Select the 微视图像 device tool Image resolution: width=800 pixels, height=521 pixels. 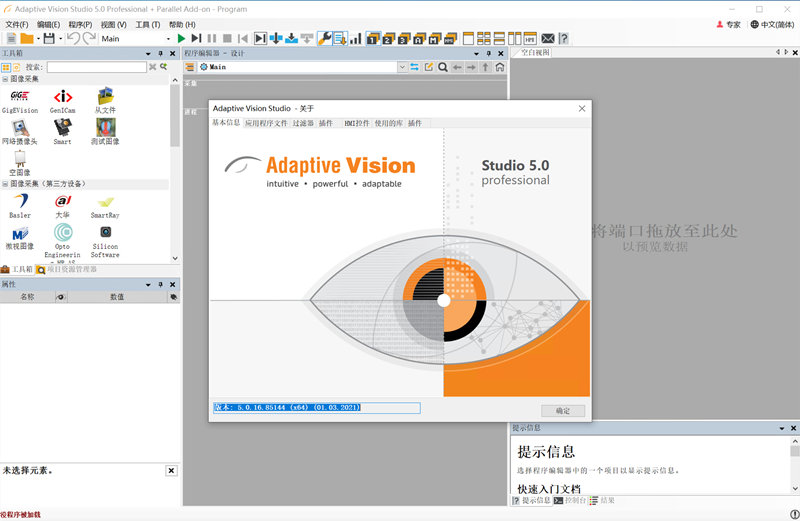20,238
